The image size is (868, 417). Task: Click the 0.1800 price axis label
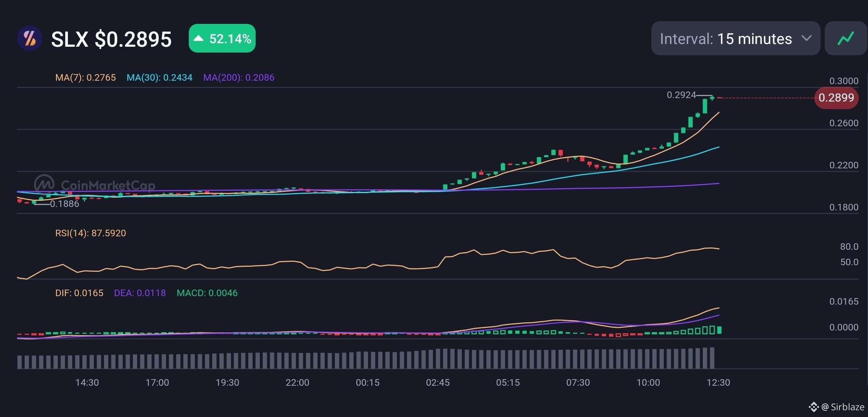click(x=844, y=207)
